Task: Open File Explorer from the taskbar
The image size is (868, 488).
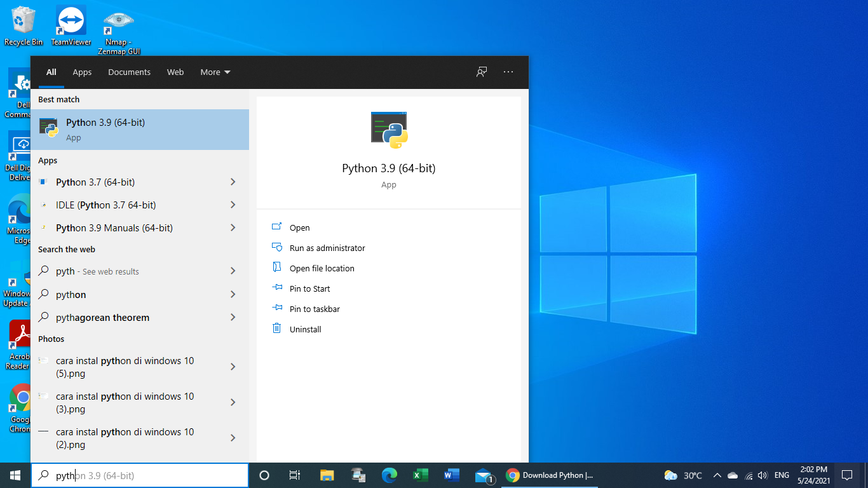Action: (327, 475)
